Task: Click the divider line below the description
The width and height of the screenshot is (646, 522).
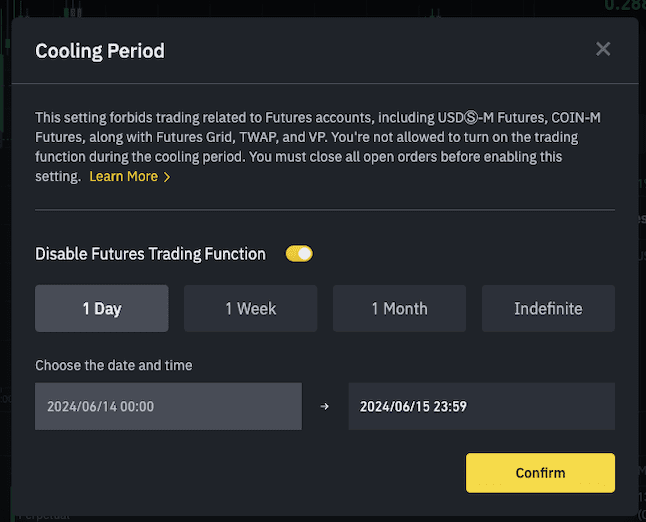Action: click(324, 210)
